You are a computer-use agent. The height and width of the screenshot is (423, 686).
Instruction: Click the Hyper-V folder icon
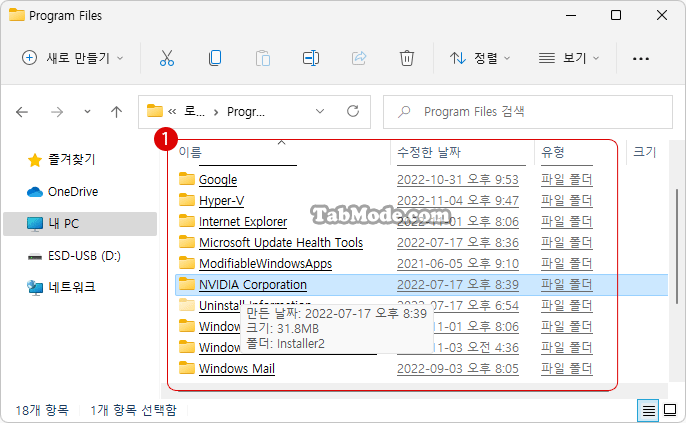pos(187,200)
